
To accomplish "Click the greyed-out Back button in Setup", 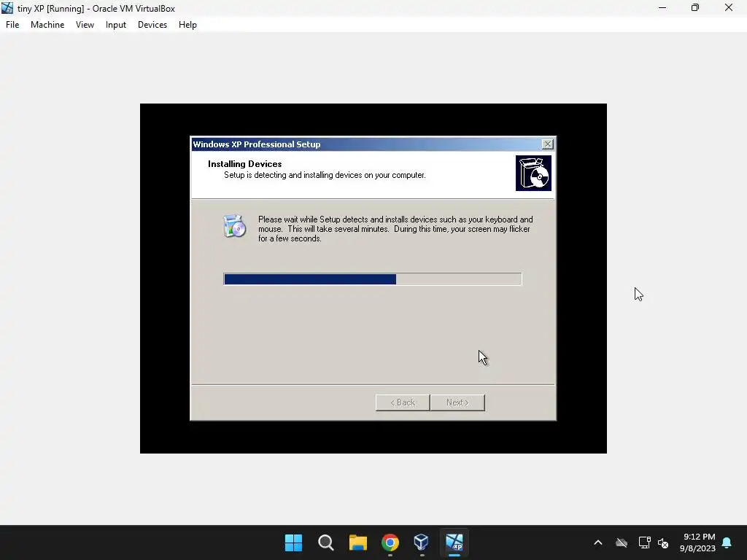I will click(x=403, y=402).
